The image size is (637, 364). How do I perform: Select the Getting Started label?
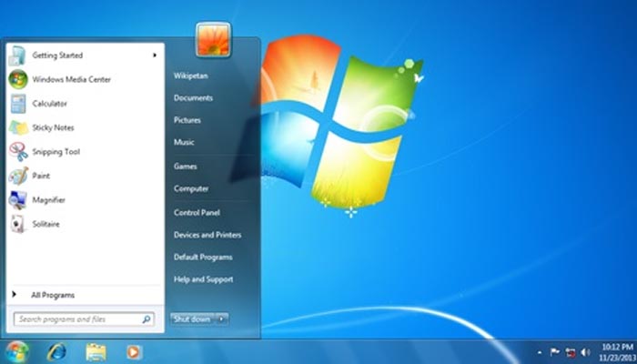point(57,56)
